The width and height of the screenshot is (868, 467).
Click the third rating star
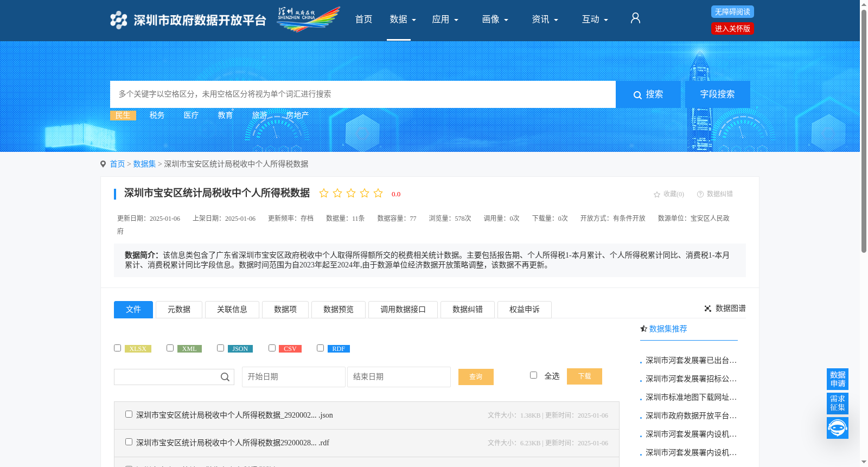[351, 193]
